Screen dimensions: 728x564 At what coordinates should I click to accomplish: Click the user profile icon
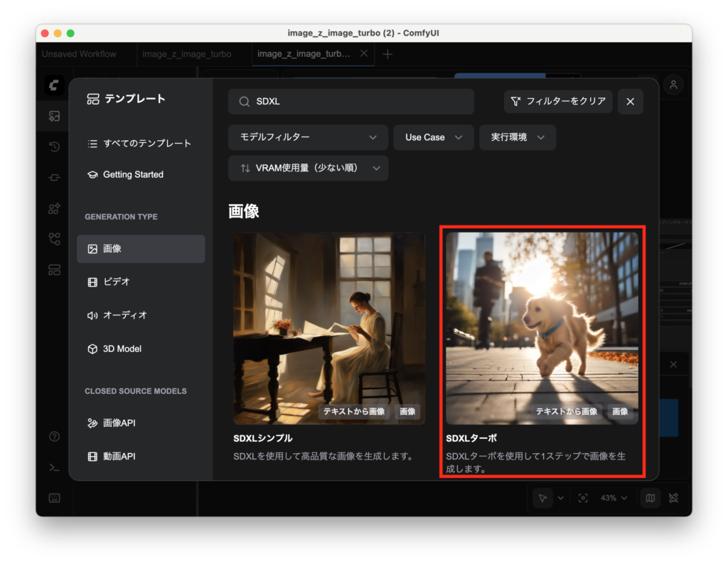pos(673,85)
